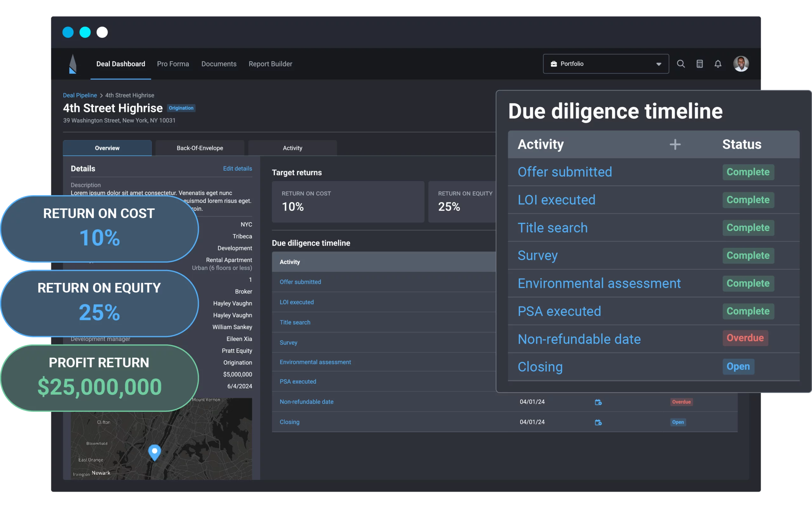Image resolution: width=812 pixels, height=508 pixels.
Task: Click the app logo in navigation bar
Action: [x=73, y=64]
